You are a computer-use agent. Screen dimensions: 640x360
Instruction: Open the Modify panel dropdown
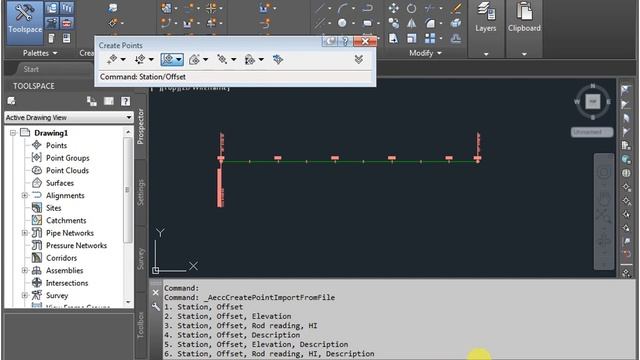pyautogui.click(x=425, y=53)
